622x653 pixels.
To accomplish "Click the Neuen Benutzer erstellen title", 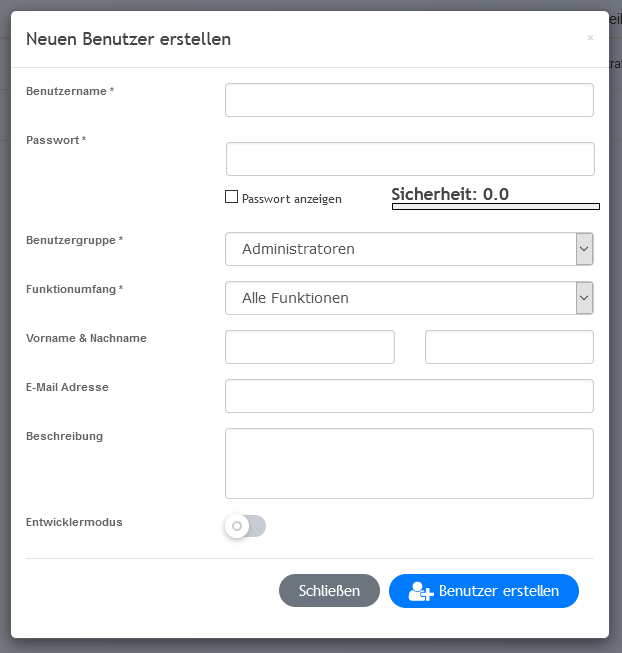I will click(128, 39).
